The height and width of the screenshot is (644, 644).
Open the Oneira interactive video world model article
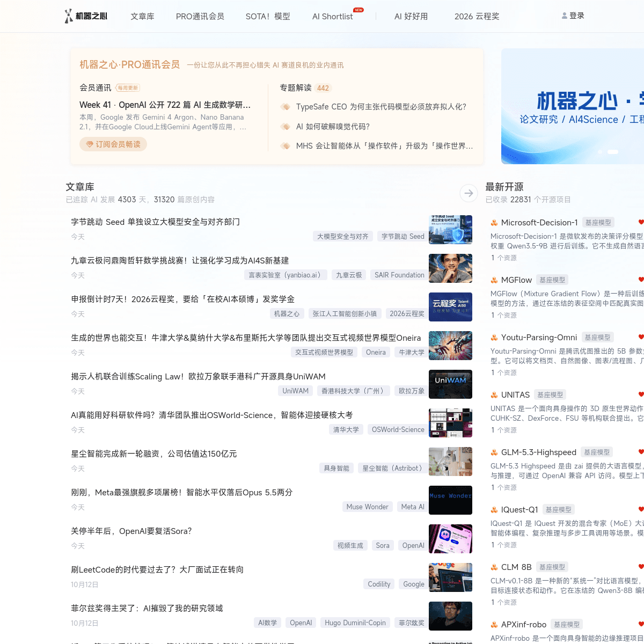(x=246, y=338)
